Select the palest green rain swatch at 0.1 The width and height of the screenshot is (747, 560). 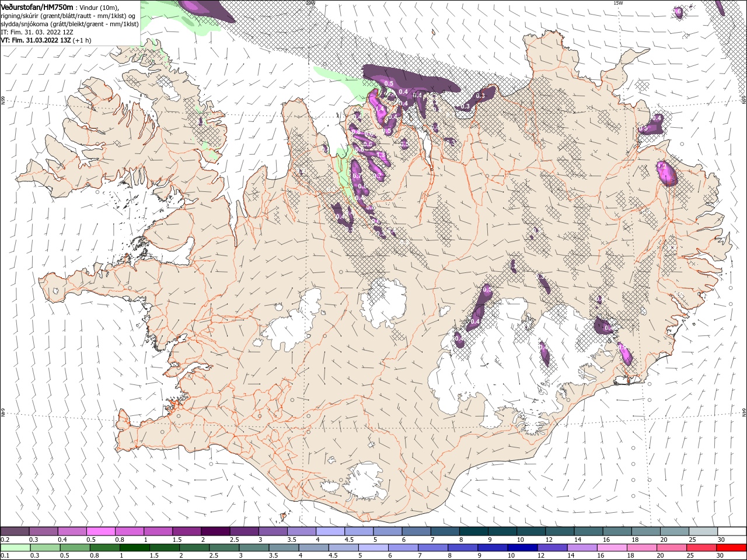pos(15,548)
